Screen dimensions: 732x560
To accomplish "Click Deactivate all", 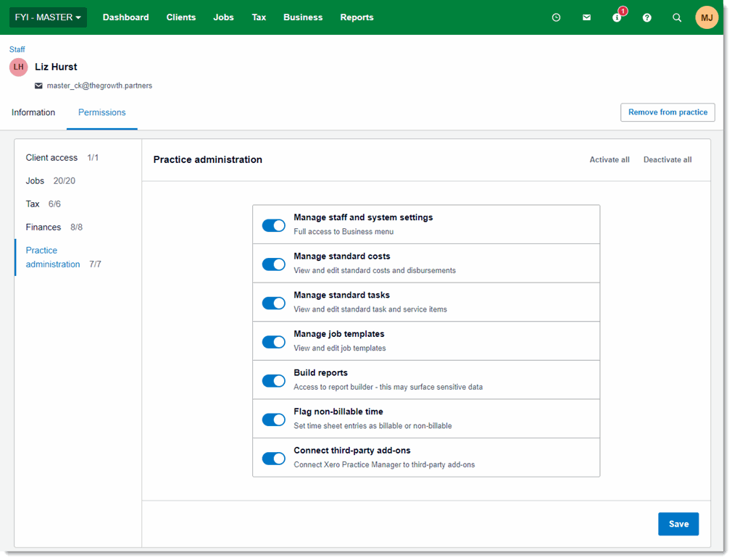I will point(667,159).
